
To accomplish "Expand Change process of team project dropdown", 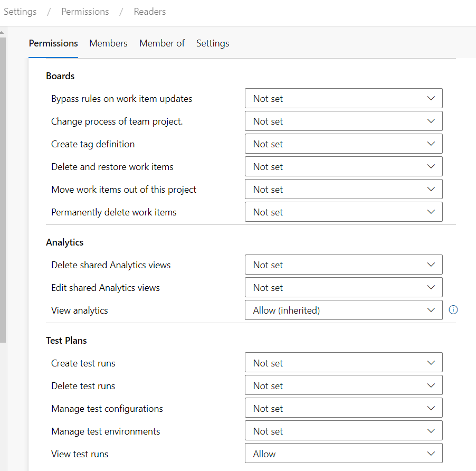I will (x=344, y=121).
